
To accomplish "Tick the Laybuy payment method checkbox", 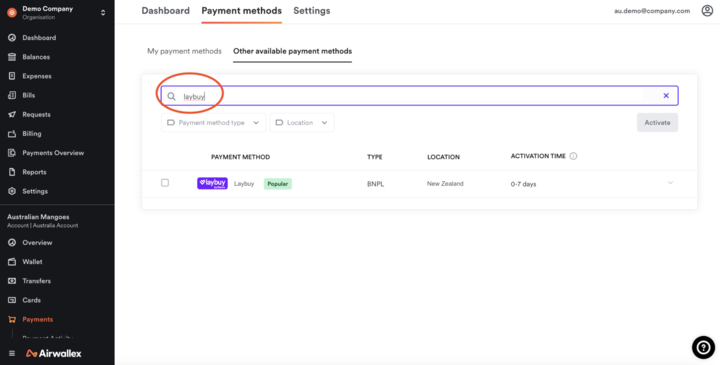I will (x=165, y=183).
